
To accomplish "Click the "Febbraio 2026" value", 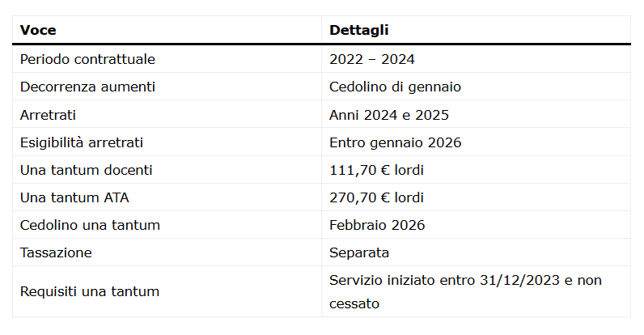I will point(377,225).
